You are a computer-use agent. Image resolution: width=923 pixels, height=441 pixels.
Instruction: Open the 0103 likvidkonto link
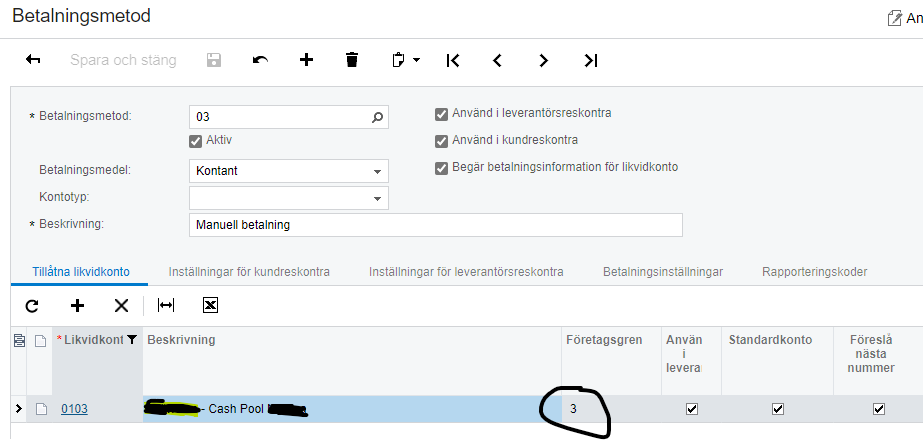tap(74, 409)
